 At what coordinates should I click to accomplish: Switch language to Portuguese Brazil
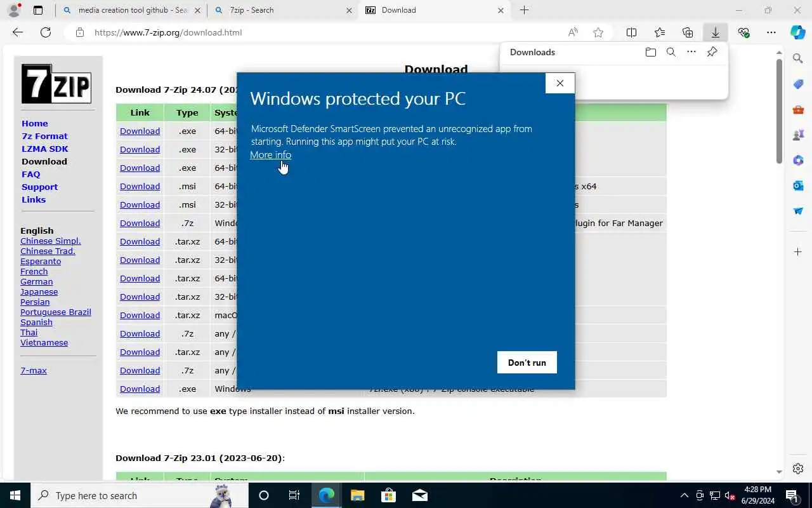[x=56, y=312]
